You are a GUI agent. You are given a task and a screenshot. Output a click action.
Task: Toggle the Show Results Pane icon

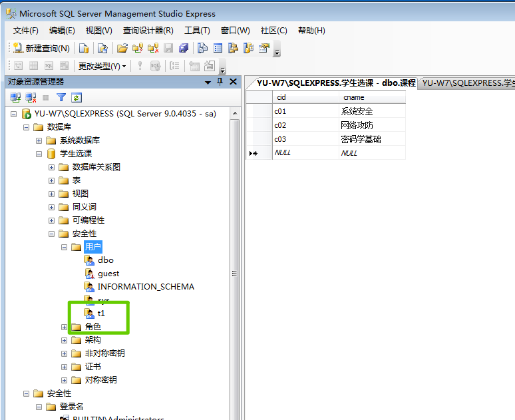pyautogui.click(x=64, y=66)
